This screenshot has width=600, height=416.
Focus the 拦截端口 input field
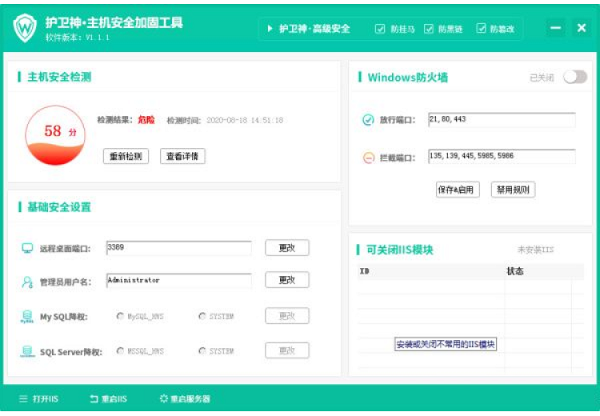[x=502, y=156]
